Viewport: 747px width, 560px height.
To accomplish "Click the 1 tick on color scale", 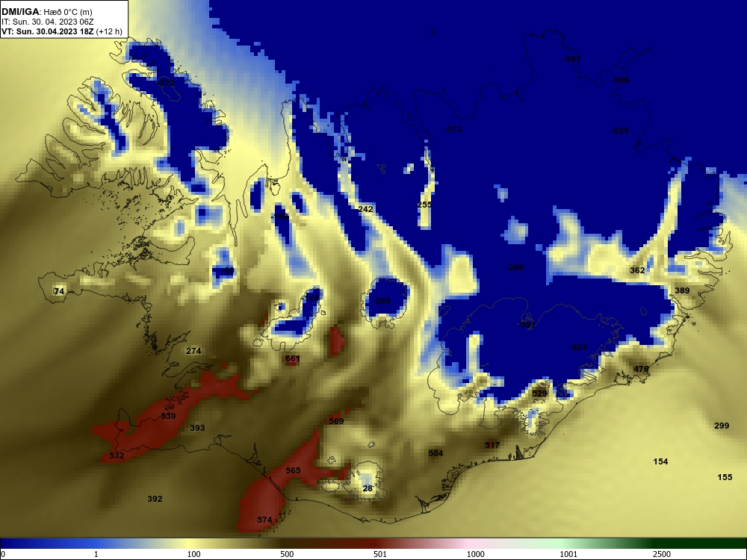I will tap(96, 554).
